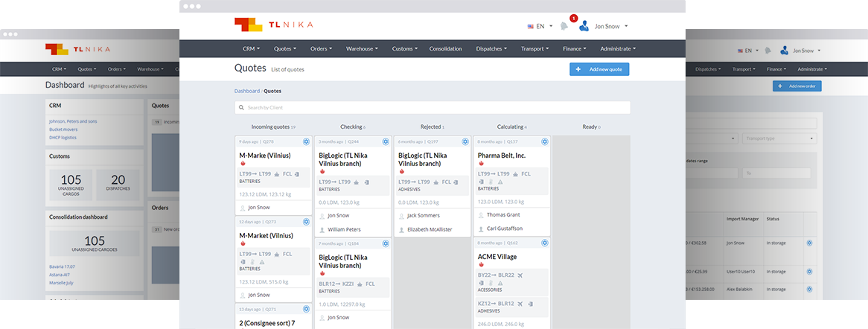Click gear icon on M-Market (Vilnius) card
Image resolution: width=868 pixels, height=329 pixels.
[306, 222]
